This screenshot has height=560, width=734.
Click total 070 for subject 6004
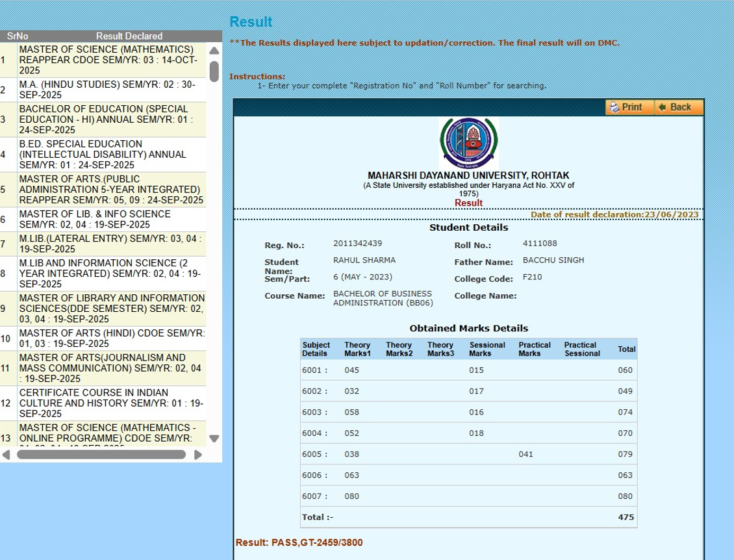(x=625, y=433)
